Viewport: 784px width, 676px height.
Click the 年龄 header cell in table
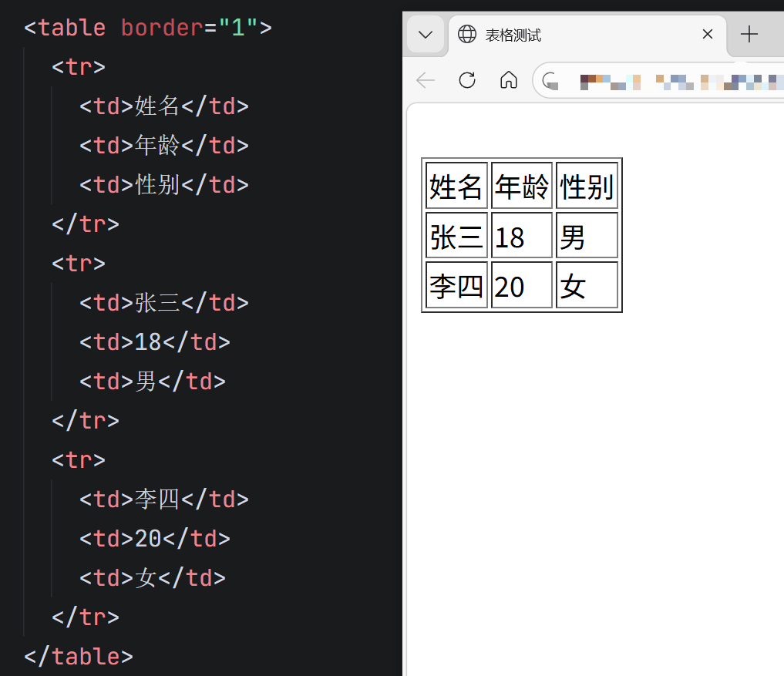tap(521, 186)
